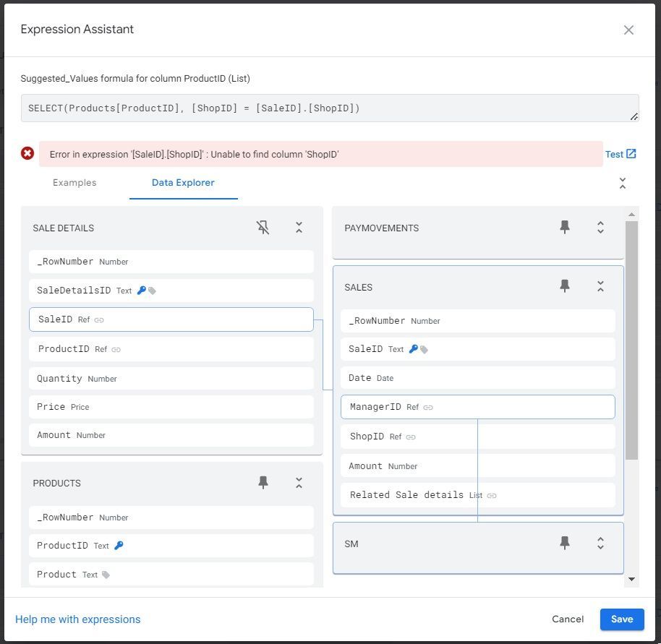Open the Test link for the expression
The height and width of the screenshot is (644, 661).
(x=614, y=154)
